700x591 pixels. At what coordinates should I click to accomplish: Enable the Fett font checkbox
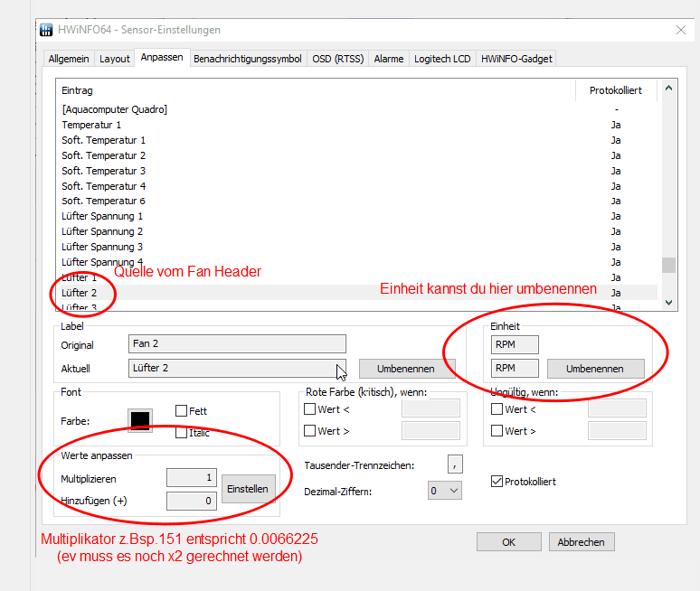click(x=181, y=411)
